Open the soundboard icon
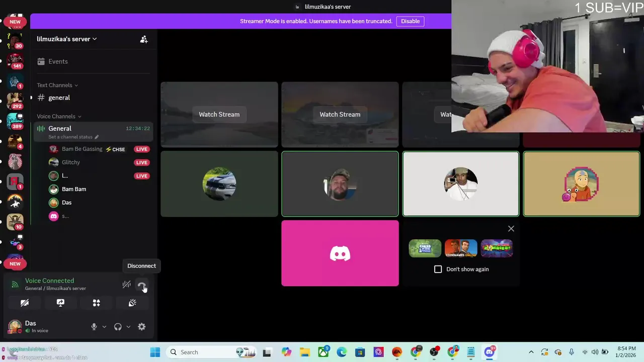This screenshot has width=644, height=362. point(132,303)
